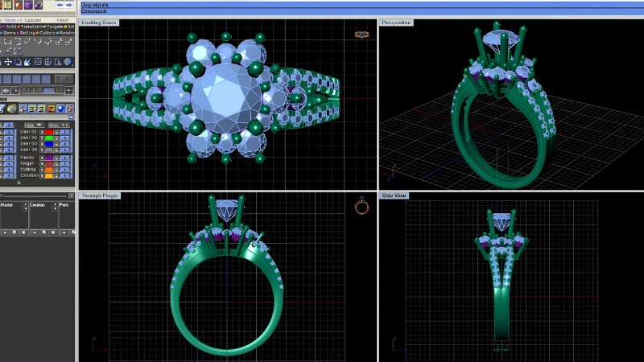The image size is (644, 362).
Task: Click the right blue arrow button
Action: click(x=69, y=5)
